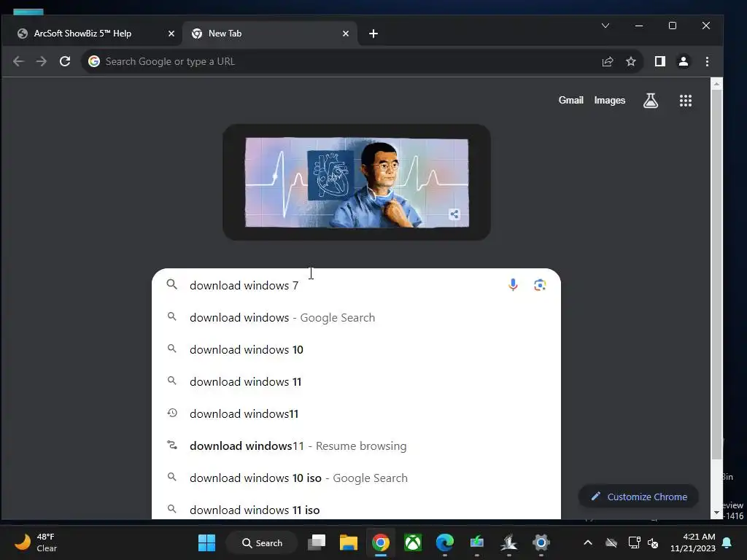Screen dimensions: 747x560
Task: Open a new tab with plus button
Action: (373, 34)
